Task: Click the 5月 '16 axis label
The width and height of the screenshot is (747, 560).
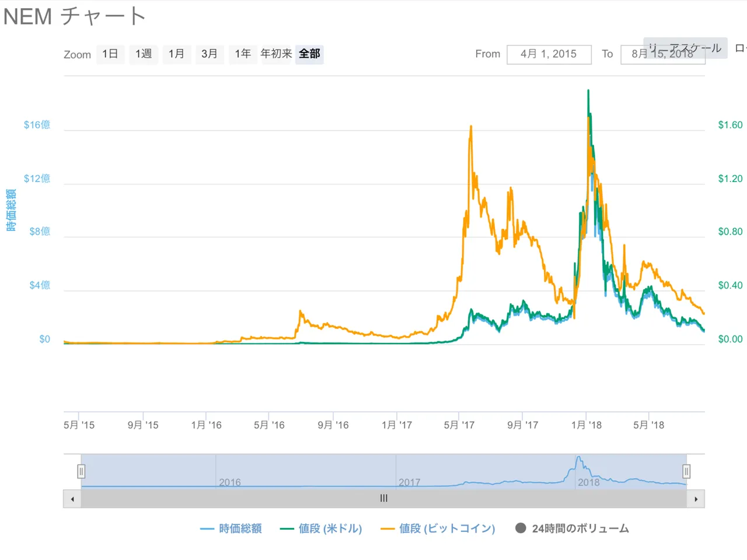Action: point(269,425)
